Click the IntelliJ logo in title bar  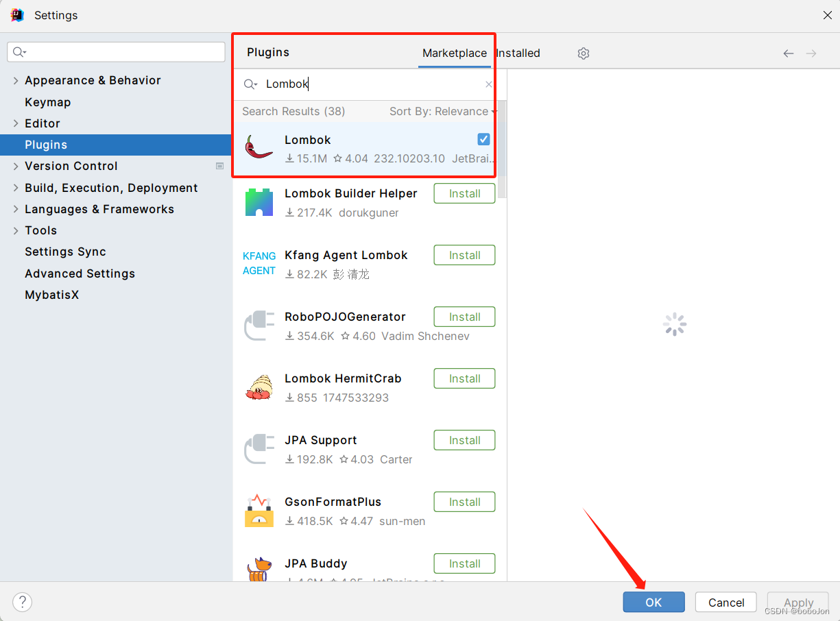click(x=17, y=15)
